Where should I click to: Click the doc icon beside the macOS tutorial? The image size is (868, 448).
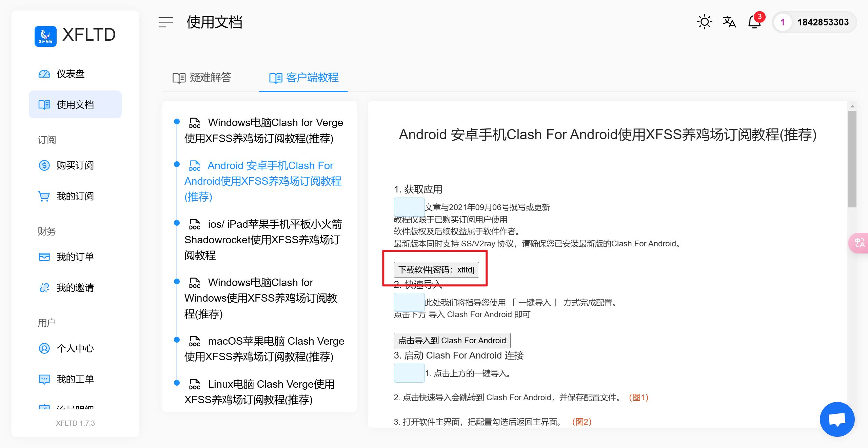point(194,342)
